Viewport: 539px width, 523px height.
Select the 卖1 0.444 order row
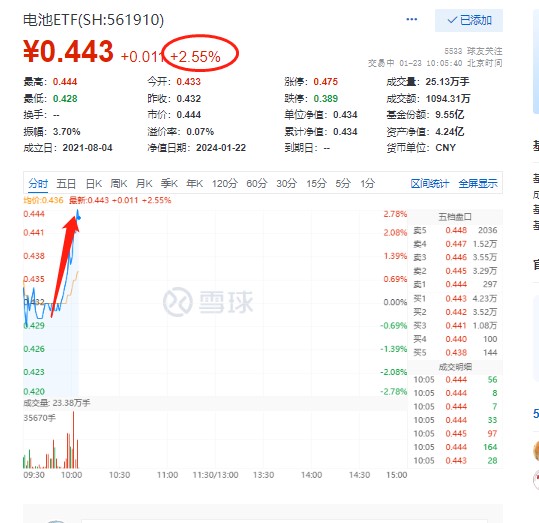(x=455, y=284)
